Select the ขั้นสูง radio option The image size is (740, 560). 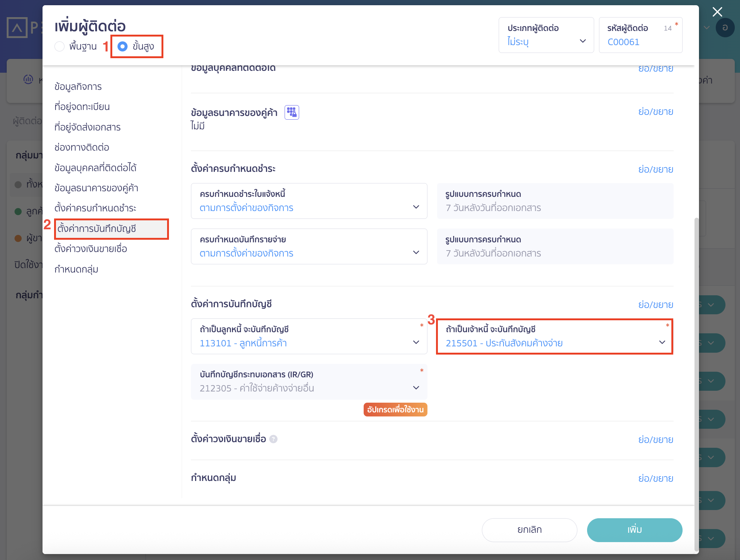click(123, 47)
